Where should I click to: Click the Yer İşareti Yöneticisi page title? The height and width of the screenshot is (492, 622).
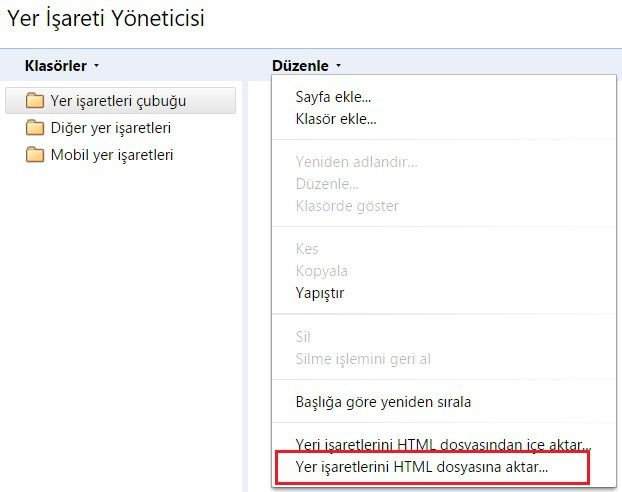(106, 18)
